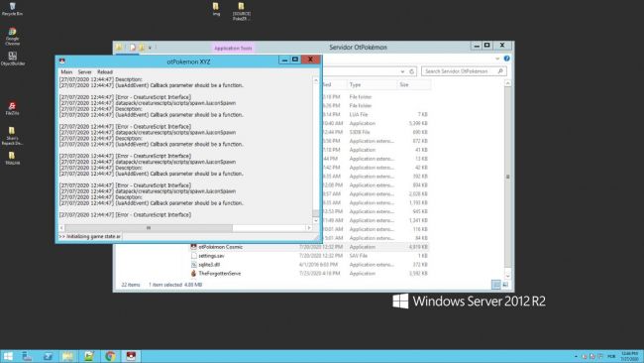Switch Explorer to large icons view
644x363 pixels.
coord(505,285)
